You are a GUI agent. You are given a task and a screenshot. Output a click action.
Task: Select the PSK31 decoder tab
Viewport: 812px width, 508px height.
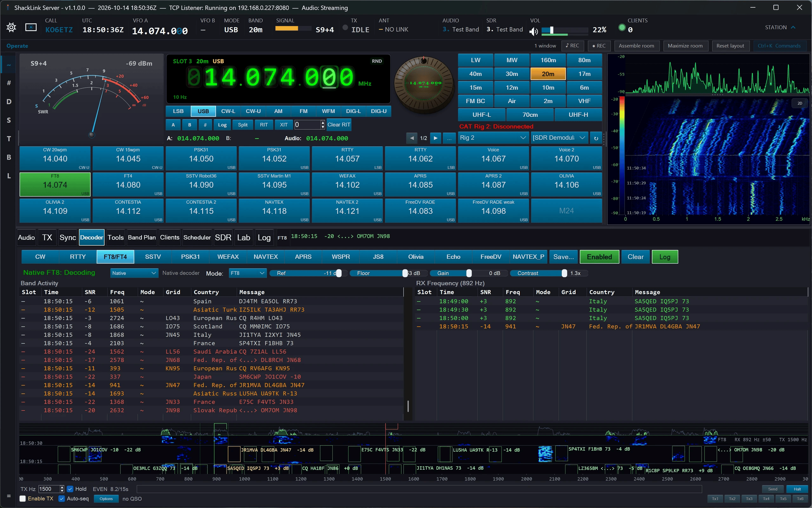[x=190, y=257]
